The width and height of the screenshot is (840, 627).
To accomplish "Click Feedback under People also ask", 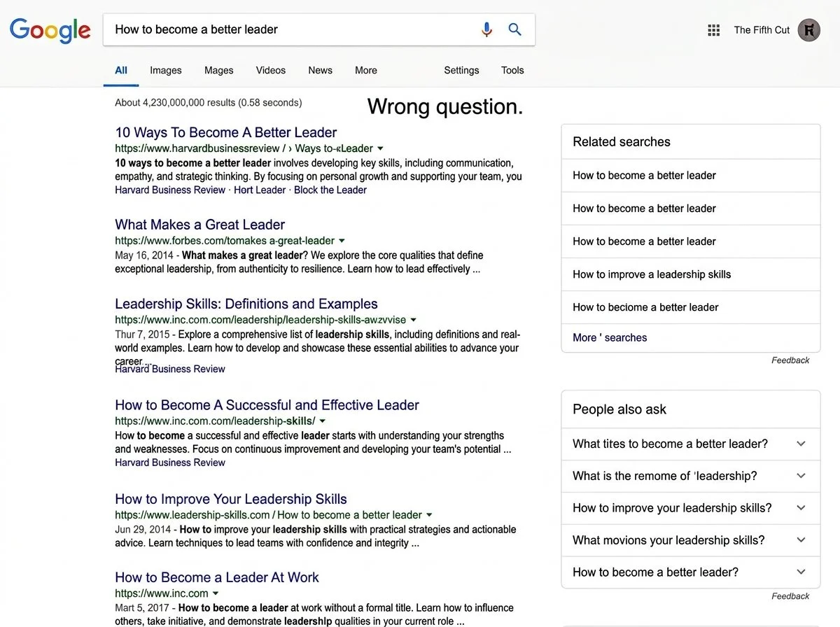I will [790, 596].
